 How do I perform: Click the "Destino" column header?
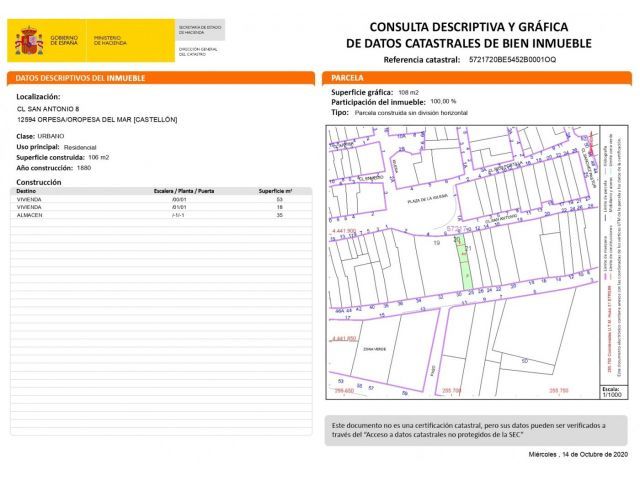(x=26, y=191)
